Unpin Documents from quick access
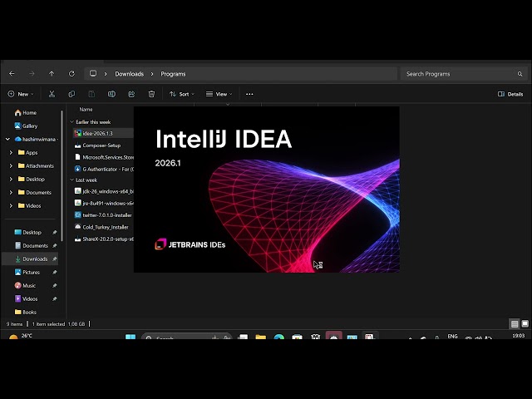The height and width of the screenshot is (399, 532). click(54, 246)
